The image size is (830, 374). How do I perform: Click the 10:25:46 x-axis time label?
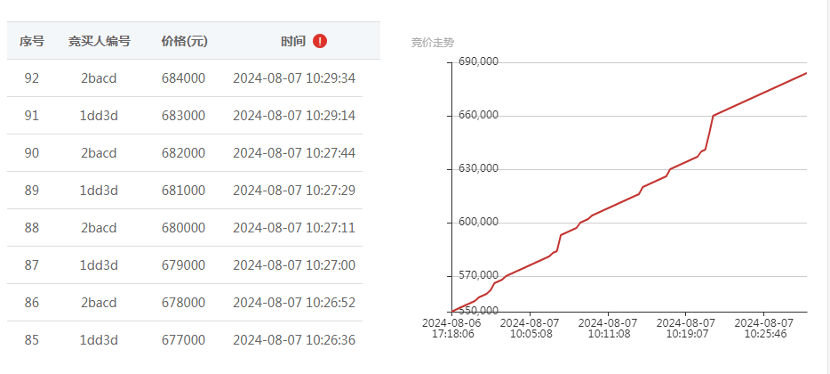(765, 334)
